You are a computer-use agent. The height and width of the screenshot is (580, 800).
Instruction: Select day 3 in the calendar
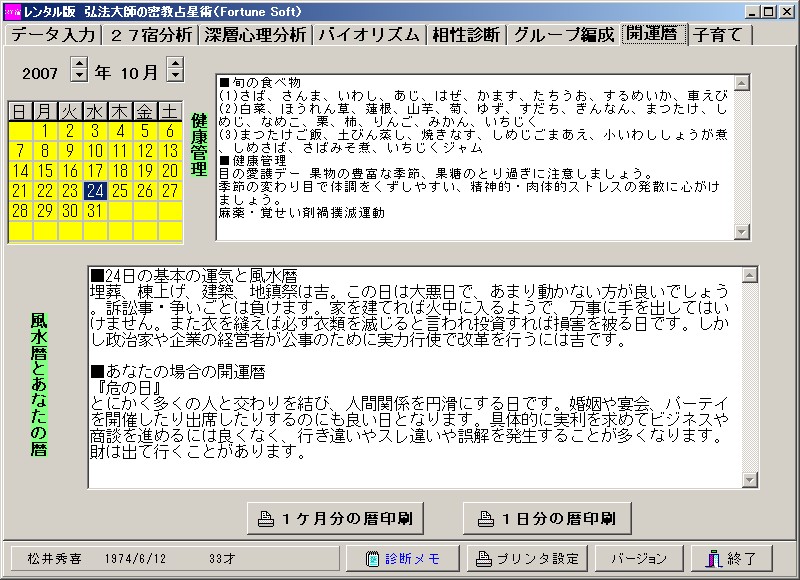pos(95,131)
